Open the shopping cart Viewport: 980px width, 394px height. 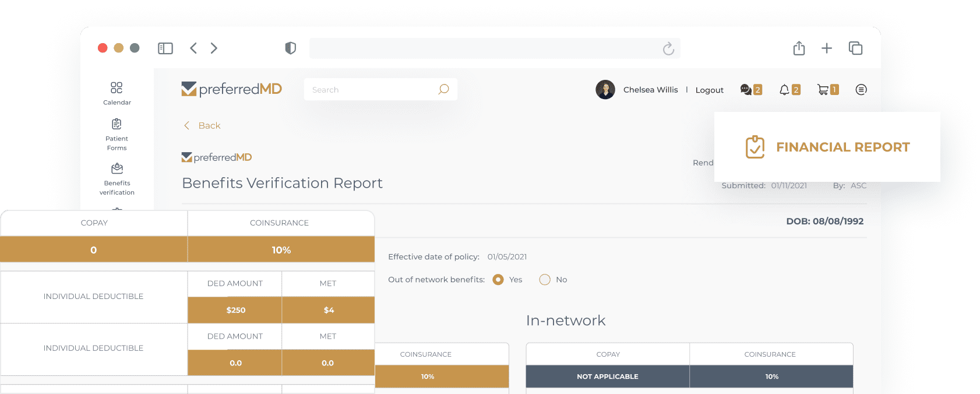click(823, 90)
